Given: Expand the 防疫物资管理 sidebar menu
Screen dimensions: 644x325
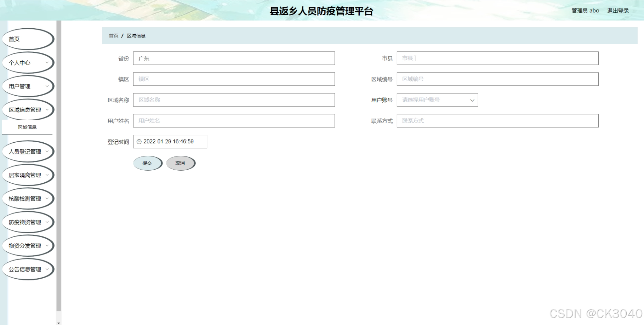Looking at the screenshot, I should point(28,222).
